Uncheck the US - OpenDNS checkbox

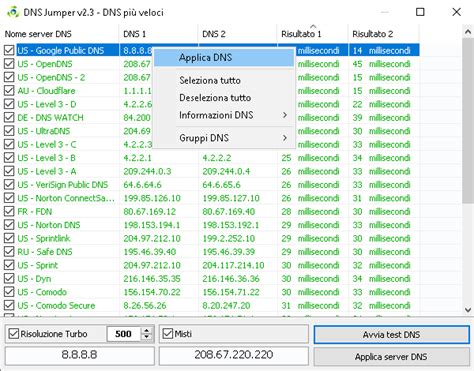coord(9,64)
